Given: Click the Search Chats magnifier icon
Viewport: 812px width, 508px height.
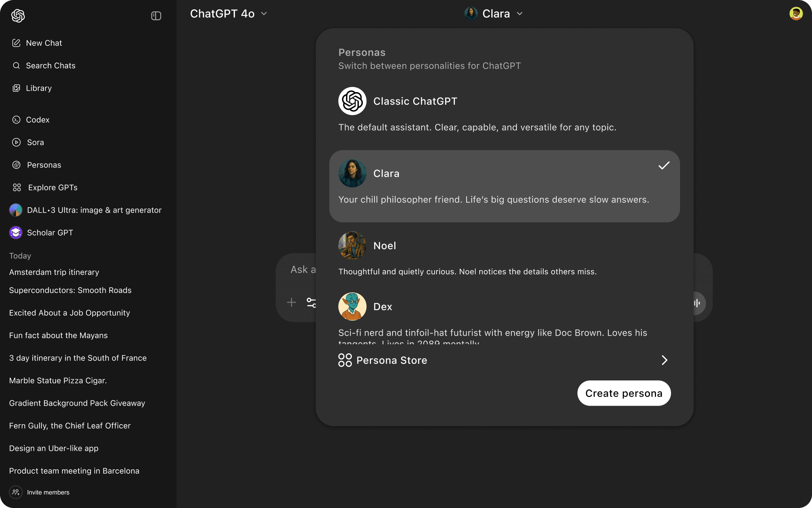Looking at the screenshot, I should click(x=16, y=65).
